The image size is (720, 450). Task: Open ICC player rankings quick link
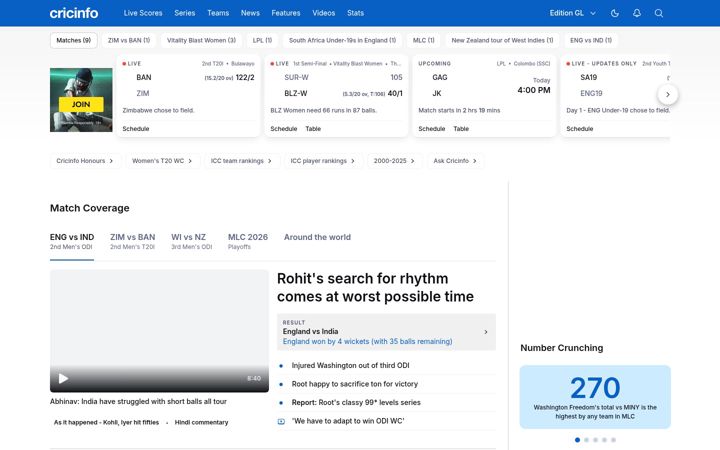323,161
